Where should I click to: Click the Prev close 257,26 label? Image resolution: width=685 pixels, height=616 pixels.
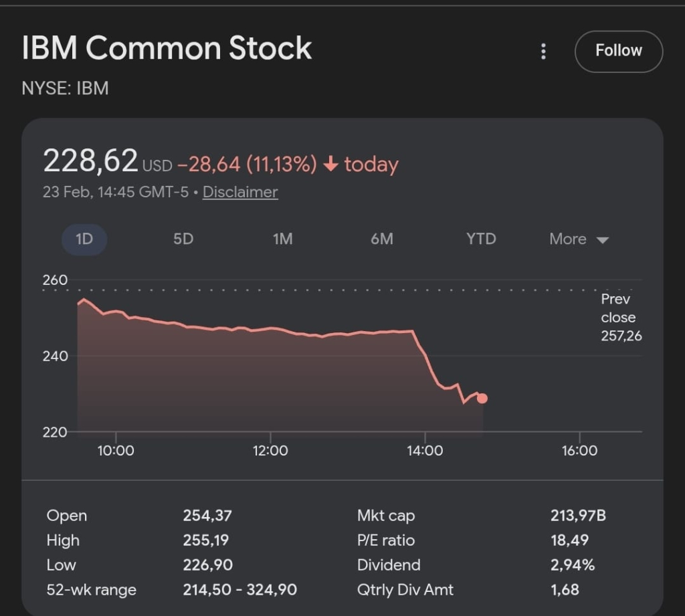[x=621, y=318]
